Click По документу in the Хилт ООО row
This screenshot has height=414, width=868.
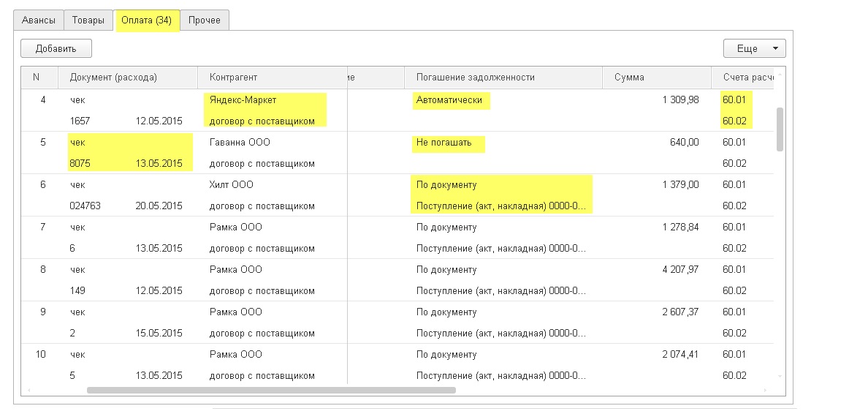[446, 184]
